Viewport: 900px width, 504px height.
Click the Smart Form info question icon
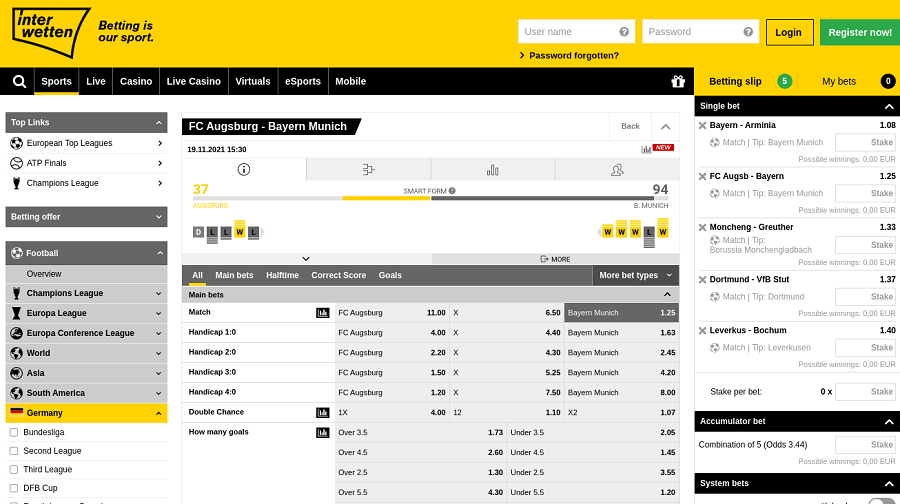[452, 191]
